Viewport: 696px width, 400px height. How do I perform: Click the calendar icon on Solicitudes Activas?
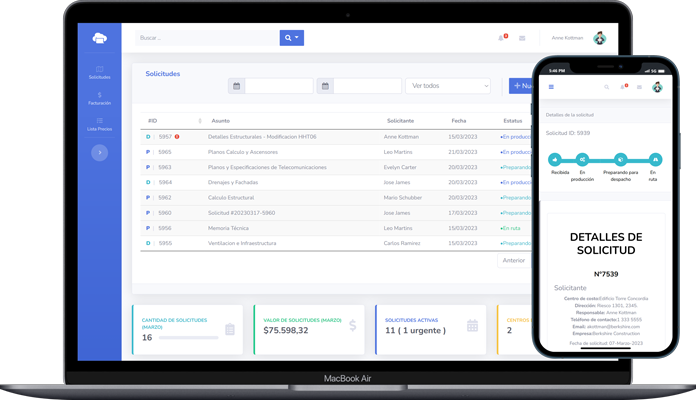[x=472, y=326]
